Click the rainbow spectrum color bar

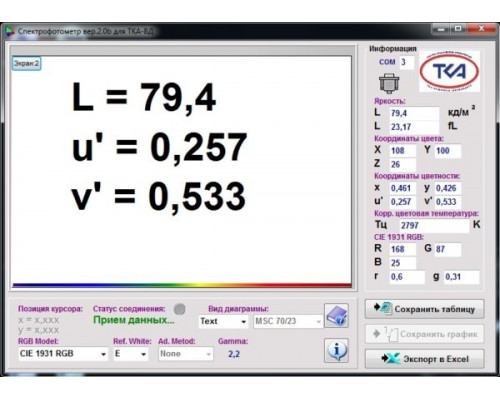pyautogui.click(x=182, y=285)
